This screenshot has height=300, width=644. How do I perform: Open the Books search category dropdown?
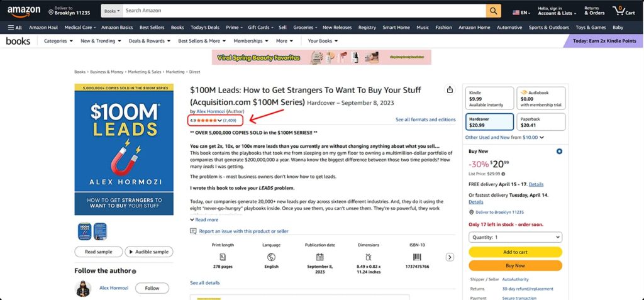[x=112, y=11]
